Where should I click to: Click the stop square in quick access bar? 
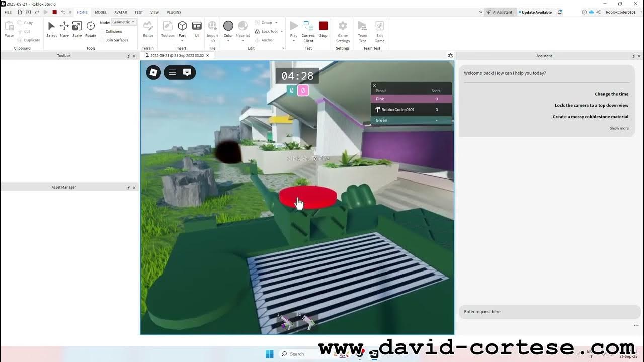pos(54,12)
